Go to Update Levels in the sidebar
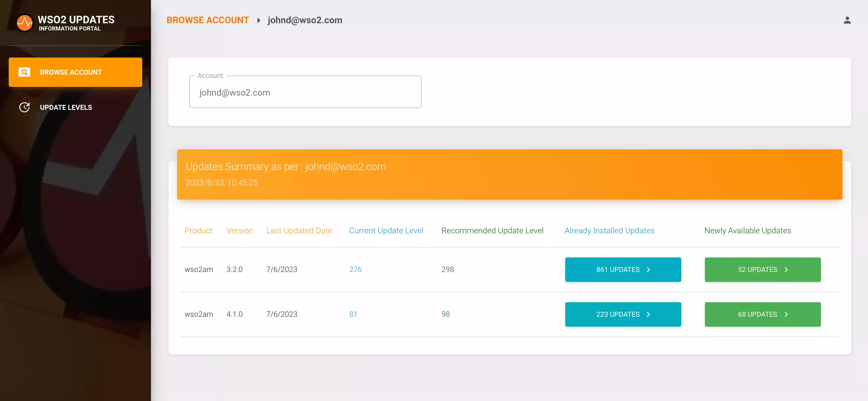 tap(66, 107)
